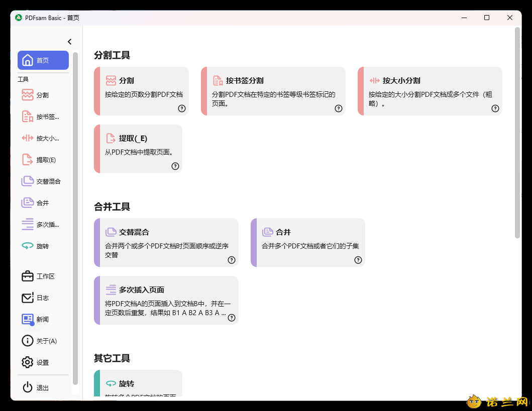Viewport: 532px width, 411px height.
Task: Open the 交替混合 card in 合并工具
Action: click(x=166, y=242)
